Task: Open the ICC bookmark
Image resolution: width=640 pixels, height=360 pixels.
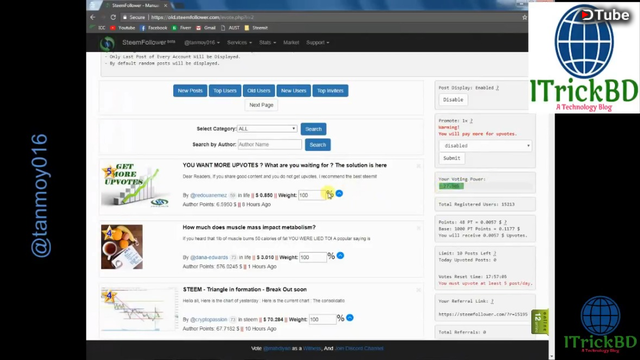Action: (x=98, y=28)
